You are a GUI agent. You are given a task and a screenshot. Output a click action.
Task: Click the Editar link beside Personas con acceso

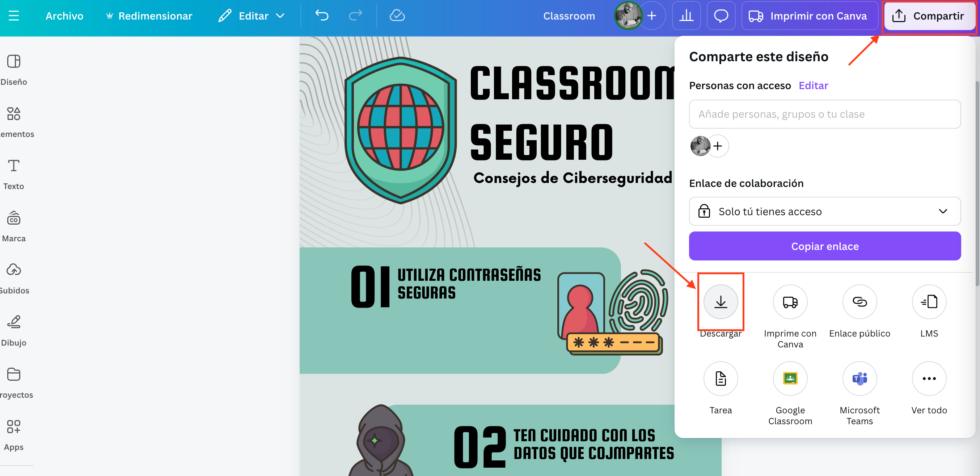[813, 86]
